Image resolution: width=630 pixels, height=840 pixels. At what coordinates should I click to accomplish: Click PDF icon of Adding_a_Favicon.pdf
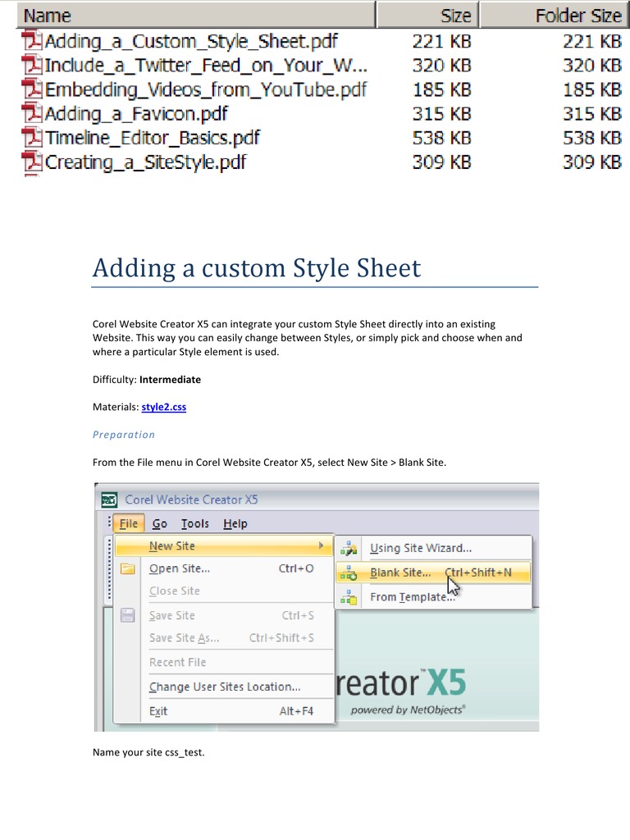(x=32, y=113)
